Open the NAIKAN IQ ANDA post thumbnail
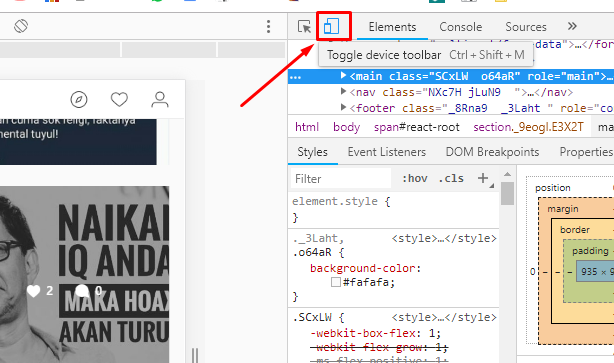Screen dimensions: 614x363 [85, 275]
